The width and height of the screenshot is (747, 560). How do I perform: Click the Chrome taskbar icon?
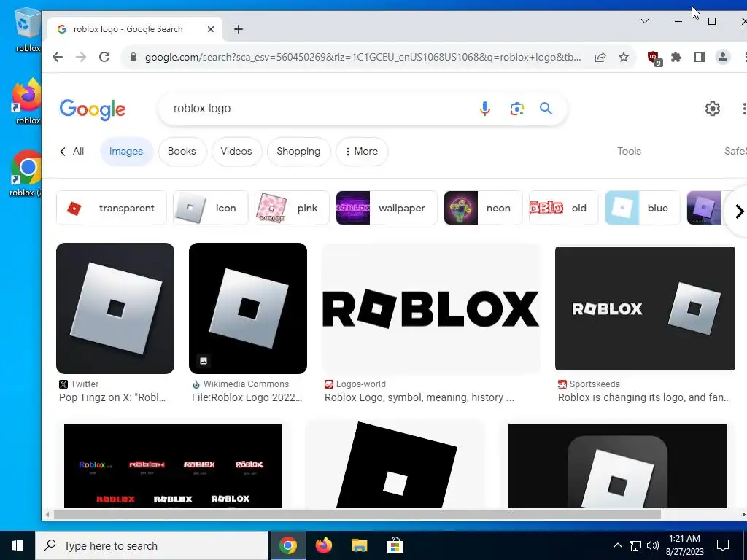click(x=287, y=545)
